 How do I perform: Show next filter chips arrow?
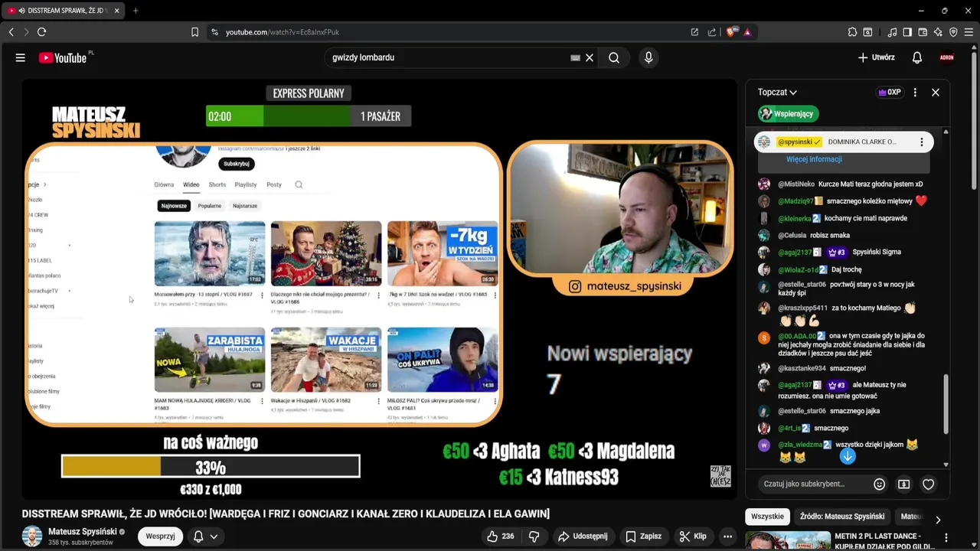pos(938,520)
